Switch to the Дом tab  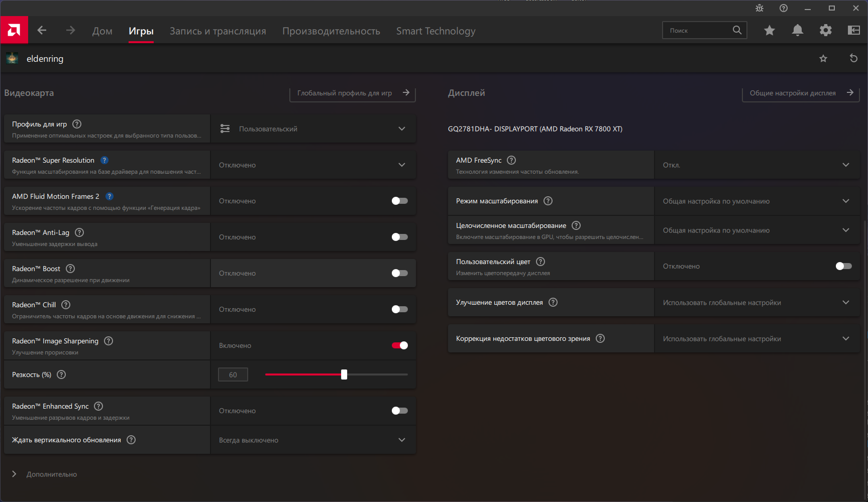(x=102, y=31)
